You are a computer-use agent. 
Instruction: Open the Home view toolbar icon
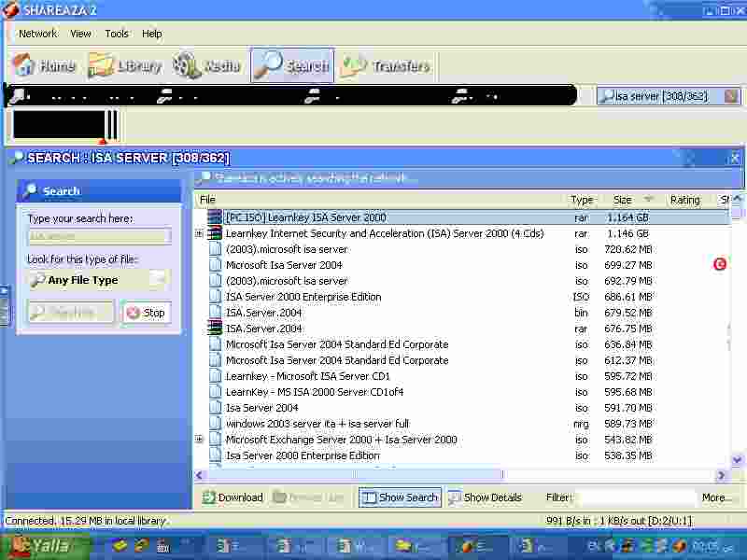(23, 64)
